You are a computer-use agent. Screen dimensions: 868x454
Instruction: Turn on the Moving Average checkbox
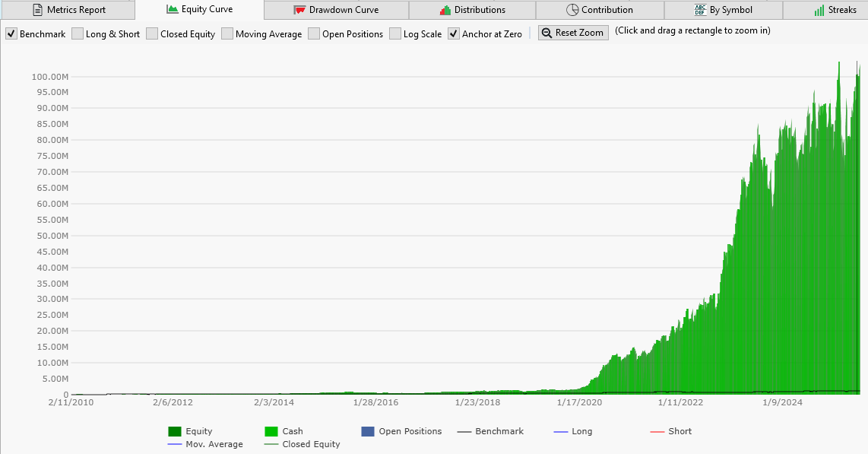pos(227,33)
